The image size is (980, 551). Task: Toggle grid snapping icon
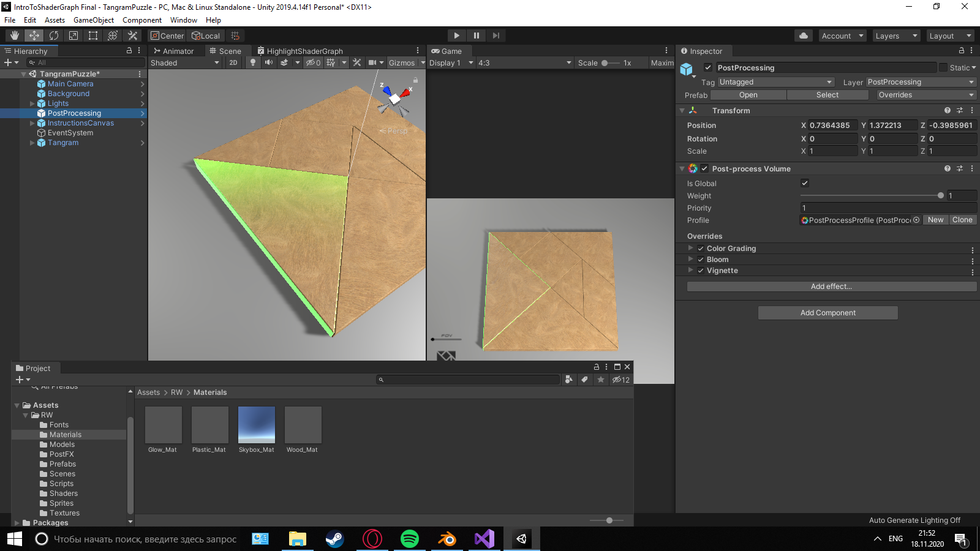(235, 36)
